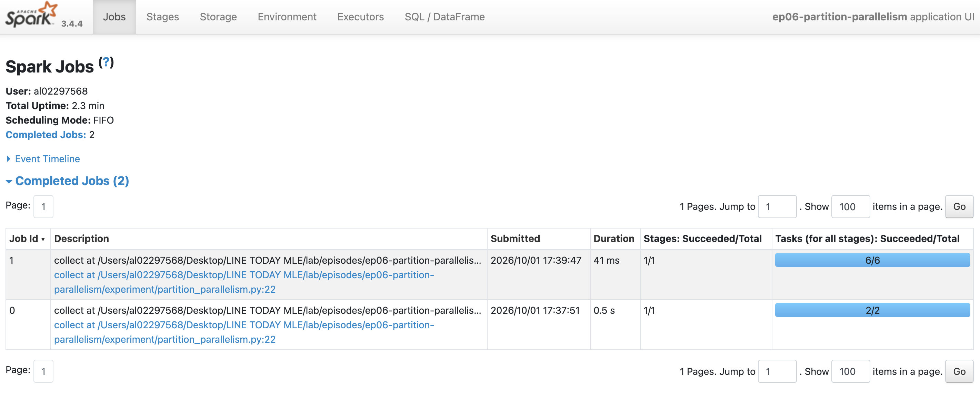Open the Storage tab
Screen dimensions: 980x417
218,17
